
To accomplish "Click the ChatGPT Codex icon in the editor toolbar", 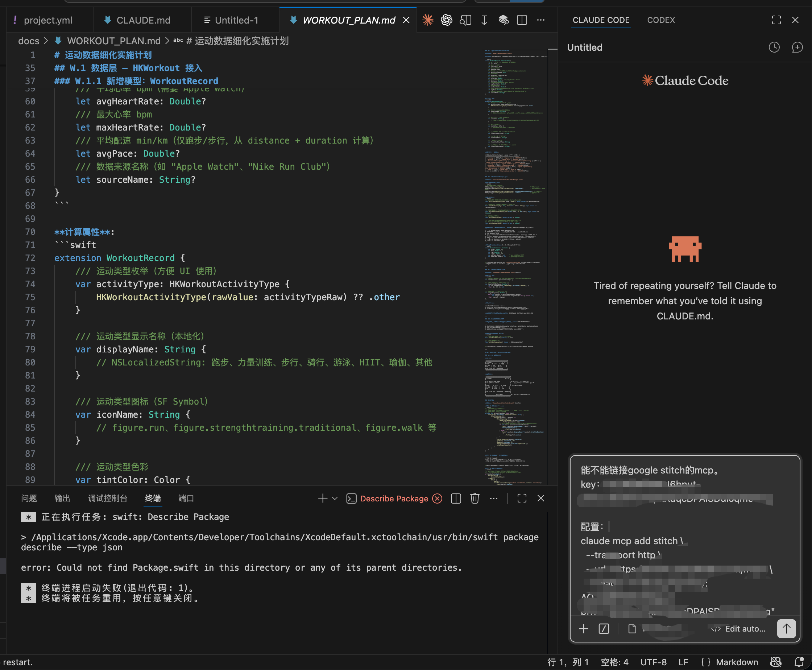I will point(447,20).
